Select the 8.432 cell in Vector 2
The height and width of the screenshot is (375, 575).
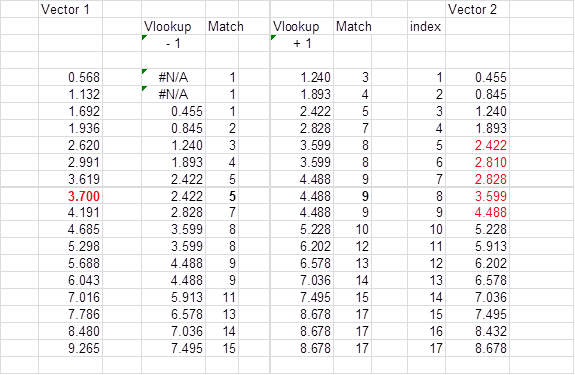click(x=477, y=331)
